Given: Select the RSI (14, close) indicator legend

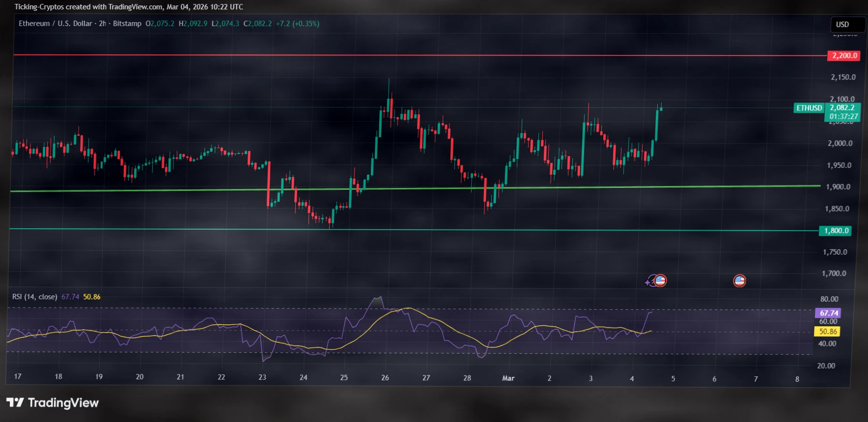Looking at the screenshot, I should (x=34, y=297).
